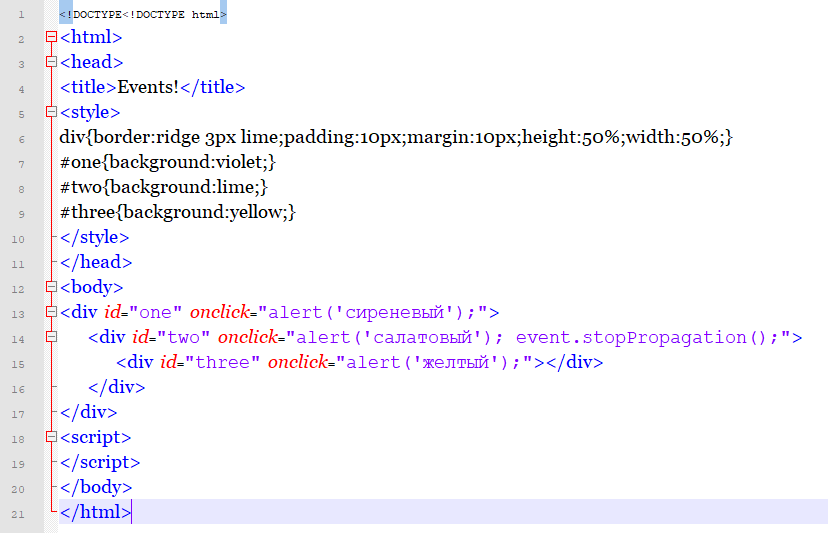The image size is (828, 533).
Task: Fold the div id="one" block
Action: (51, 313)
